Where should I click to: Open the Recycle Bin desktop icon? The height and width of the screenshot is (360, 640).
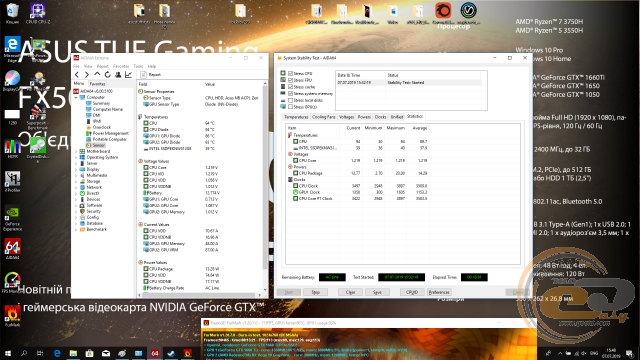(12, 13)
